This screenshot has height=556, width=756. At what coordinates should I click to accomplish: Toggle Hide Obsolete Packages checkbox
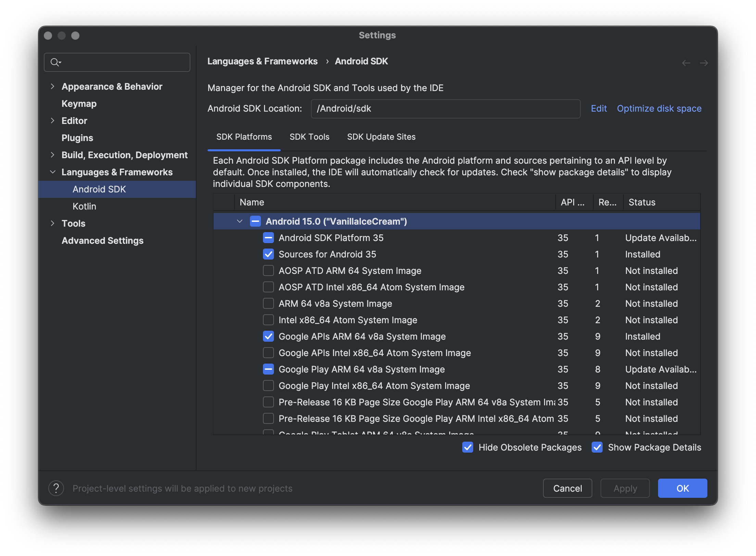click(x=468, y=447)
